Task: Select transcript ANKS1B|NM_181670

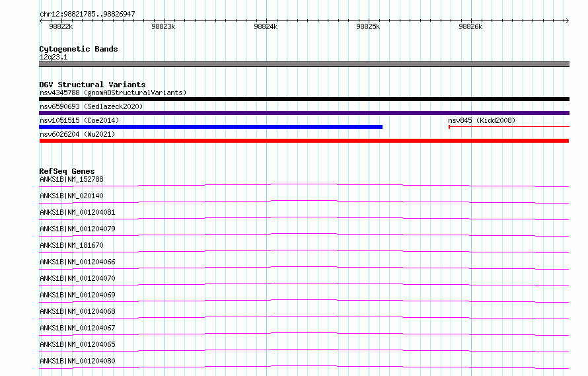Action: coord(71,245)
